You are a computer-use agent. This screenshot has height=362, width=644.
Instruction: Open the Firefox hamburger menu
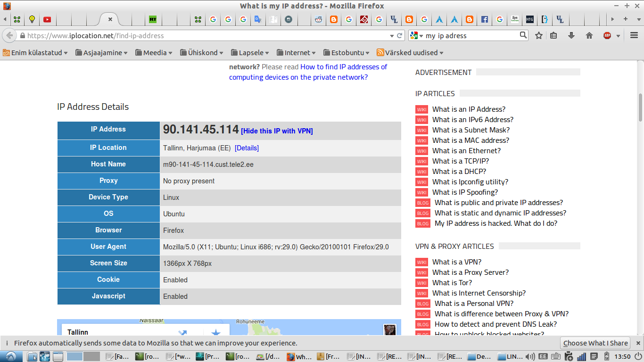pos(634,35)
